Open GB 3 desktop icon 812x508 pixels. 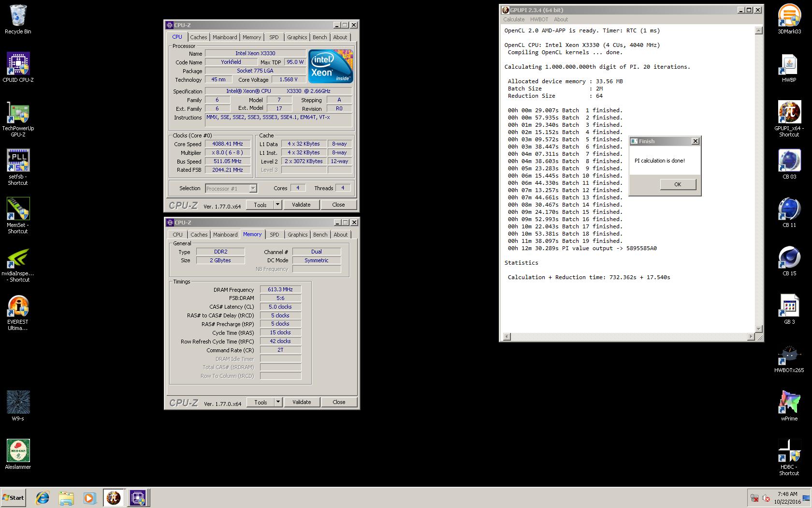tap(789, 309)
